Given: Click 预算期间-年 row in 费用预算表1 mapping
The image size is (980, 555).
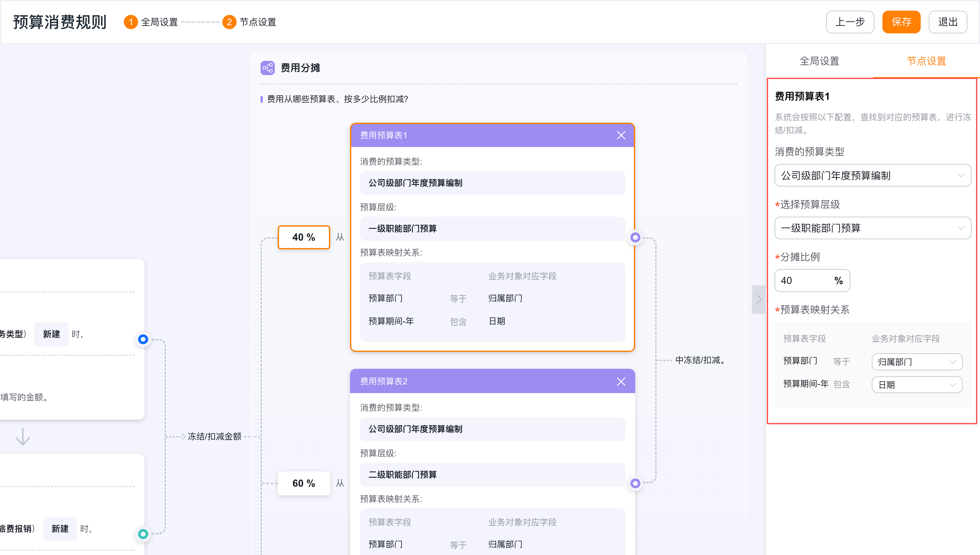Looking at the screenshot, I should tap(492, 321).
